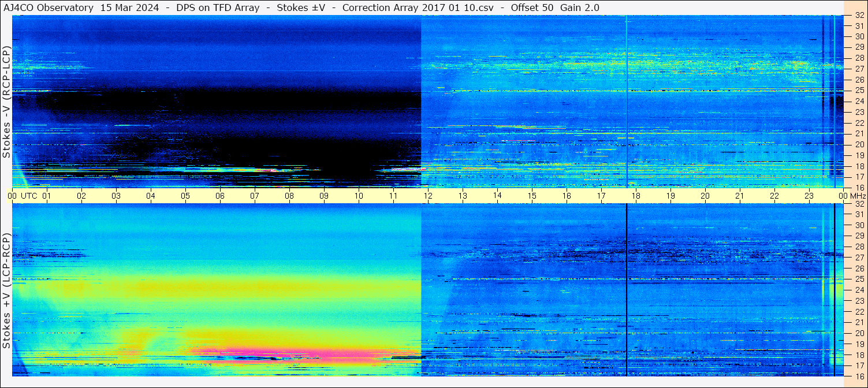Select hour 03 on the UTC time axis
This screenshot has width=868, height=388.
[x=116, y=196]
